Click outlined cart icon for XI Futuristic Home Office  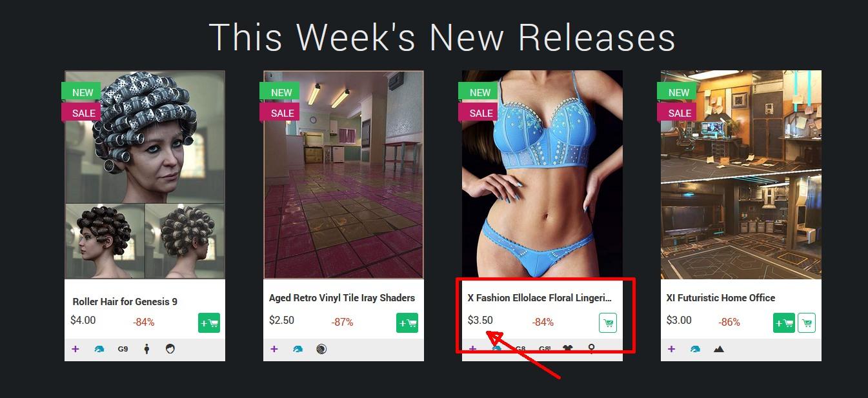tap(807, 323)
